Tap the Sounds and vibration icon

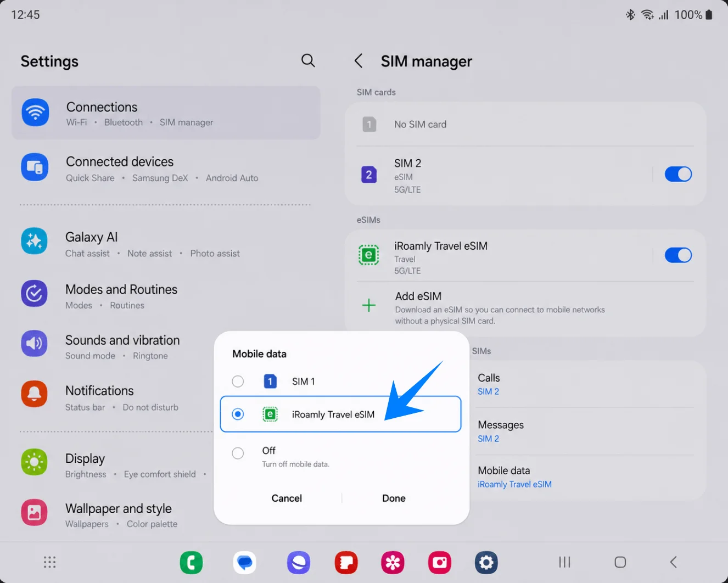click(34, 344)
